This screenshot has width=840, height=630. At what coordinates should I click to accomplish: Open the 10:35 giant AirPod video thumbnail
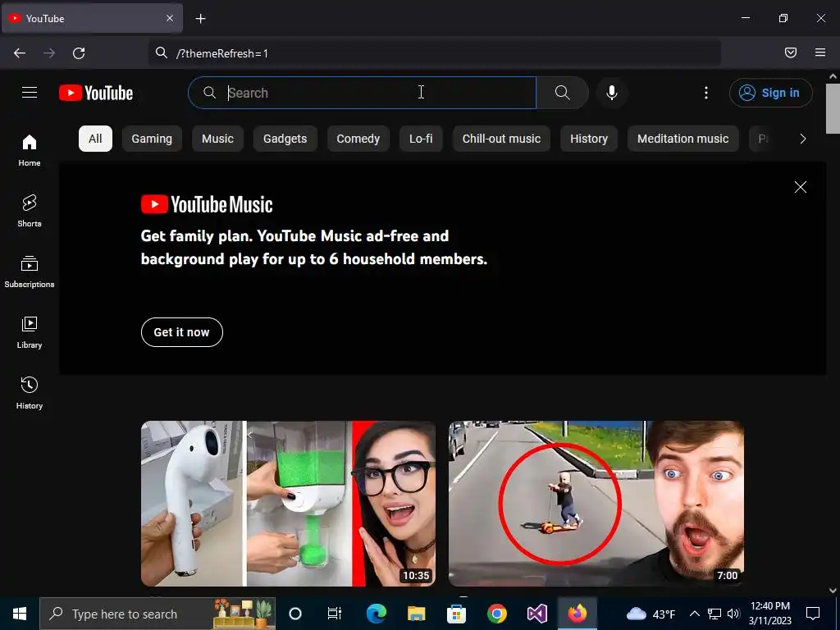tap(288, 504)
